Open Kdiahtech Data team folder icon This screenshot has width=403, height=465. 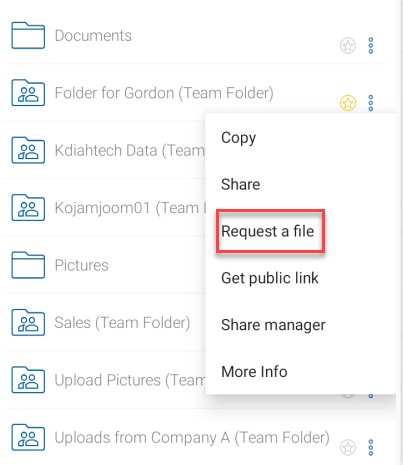click(x=28, y=150)
